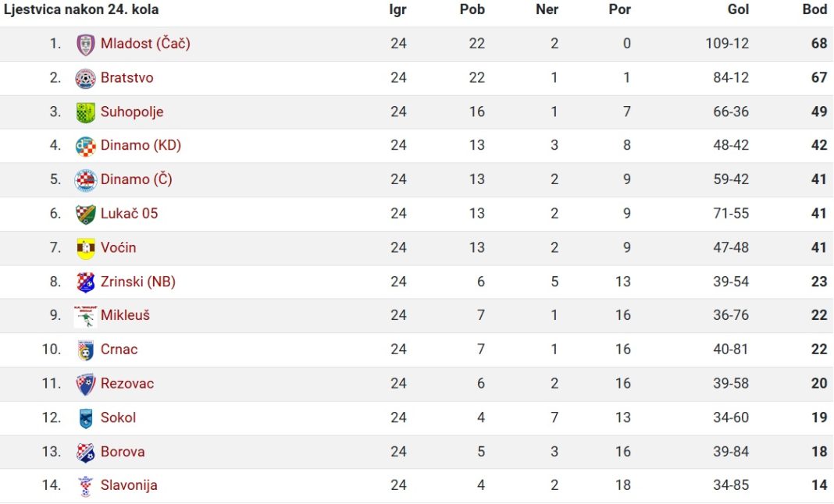Click Mladost's 68 points value
This screenshot has width=834, height=504.
tap(819, 44)
